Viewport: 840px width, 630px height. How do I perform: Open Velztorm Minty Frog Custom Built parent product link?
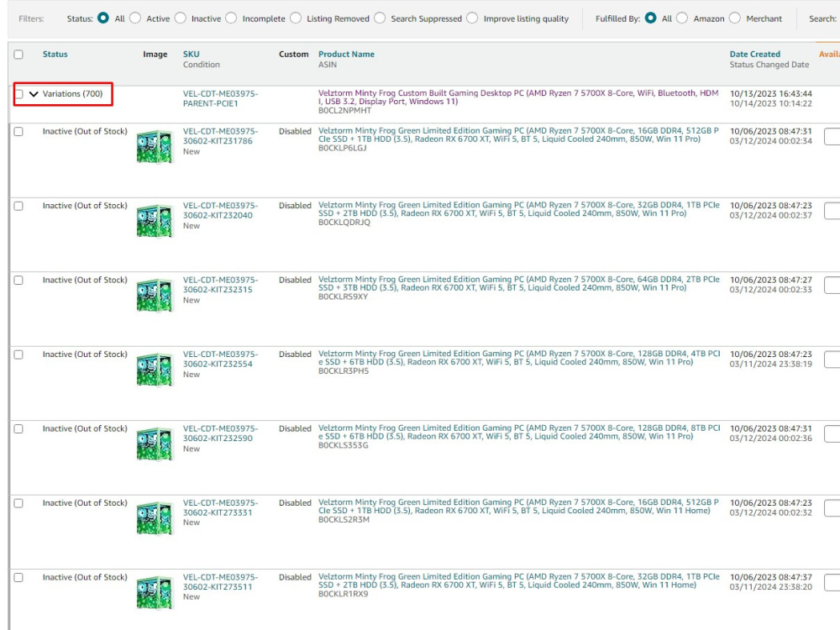click(x=518, y=97)
